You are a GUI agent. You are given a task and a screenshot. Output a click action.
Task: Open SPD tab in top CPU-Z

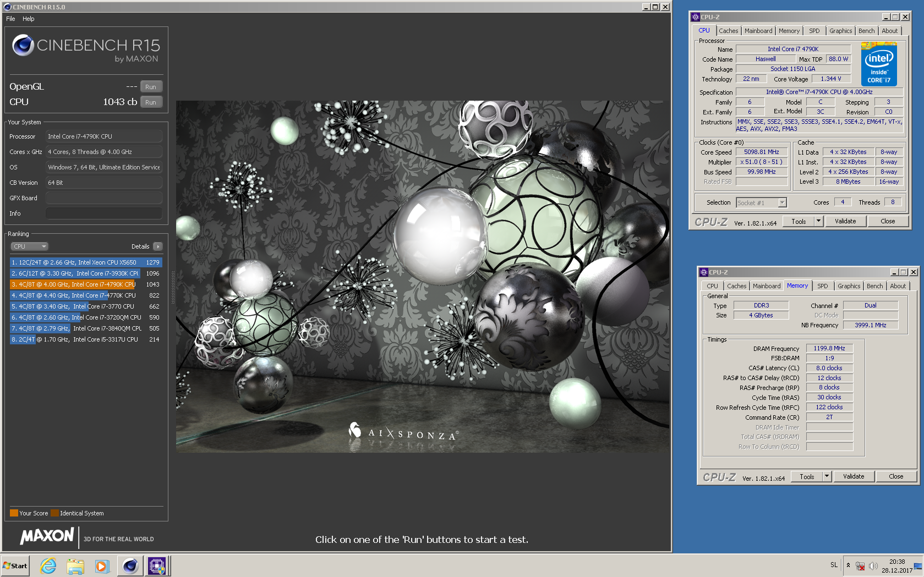(x=814, y=31)
